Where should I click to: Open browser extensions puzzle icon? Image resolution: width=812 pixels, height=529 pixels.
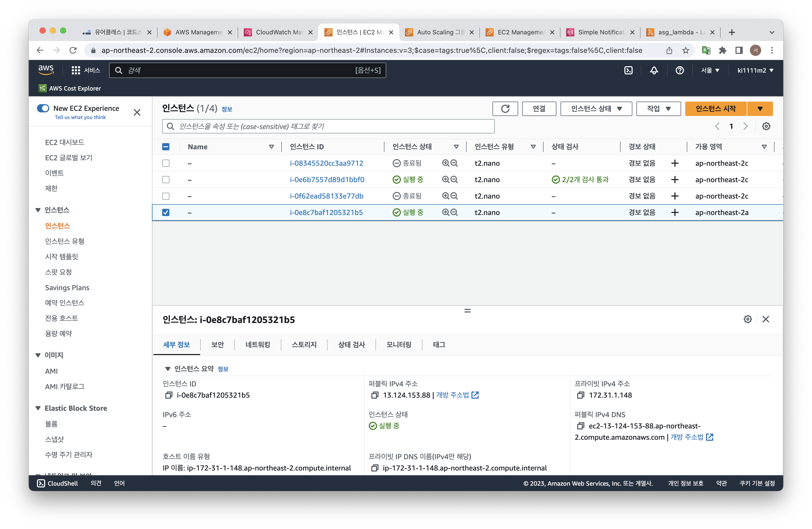point(722,51)
